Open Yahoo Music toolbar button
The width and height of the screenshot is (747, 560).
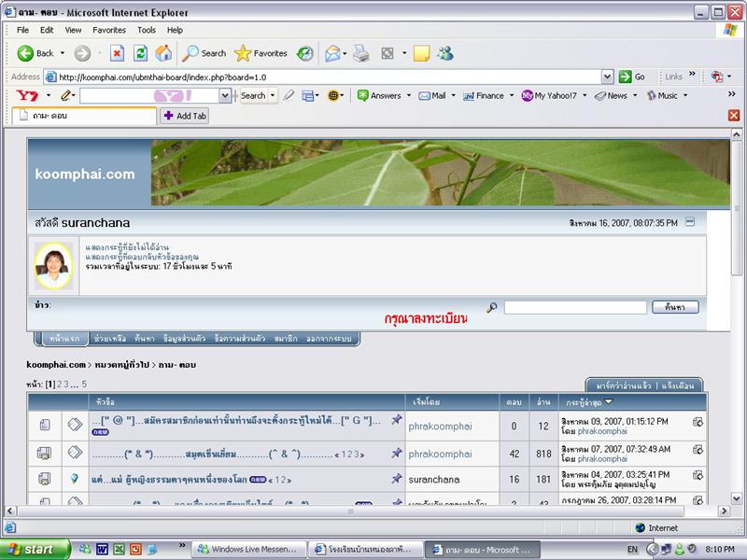point(662,96)
